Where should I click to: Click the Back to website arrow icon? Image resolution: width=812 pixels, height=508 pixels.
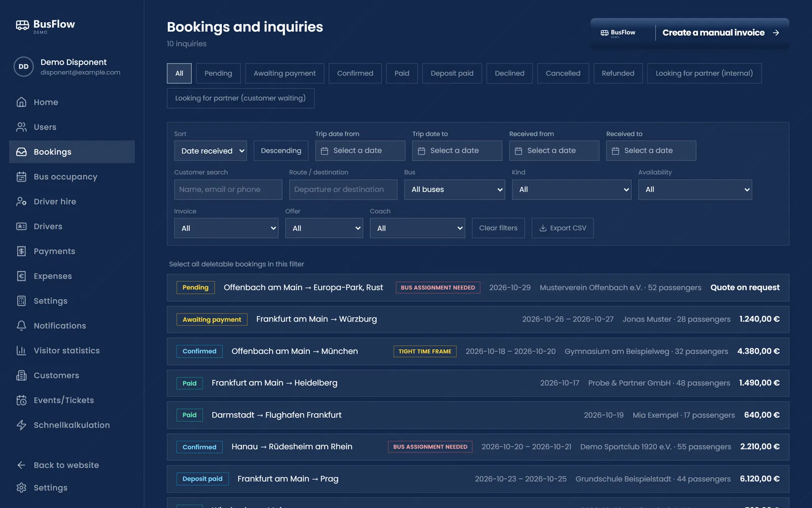pos(21,465)
